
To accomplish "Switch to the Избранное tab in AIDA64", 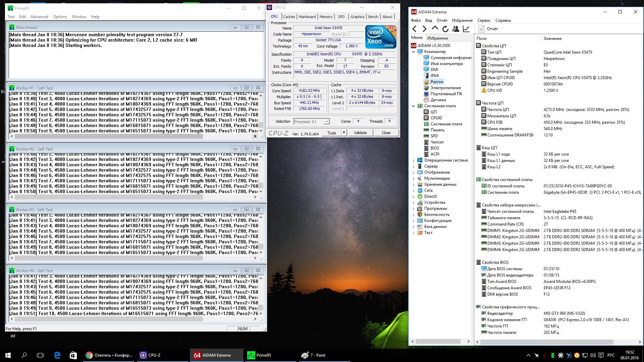I will pyautogui.click(x=437, y=38).
